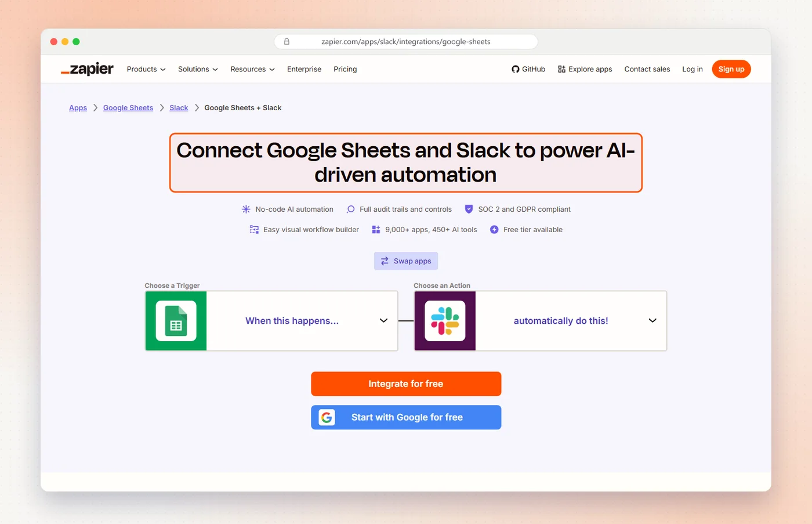This screenshot has width=812, height=524.
Task: Click 'SOC 2 and GDPR compliant' text
Action: point(524,209)
